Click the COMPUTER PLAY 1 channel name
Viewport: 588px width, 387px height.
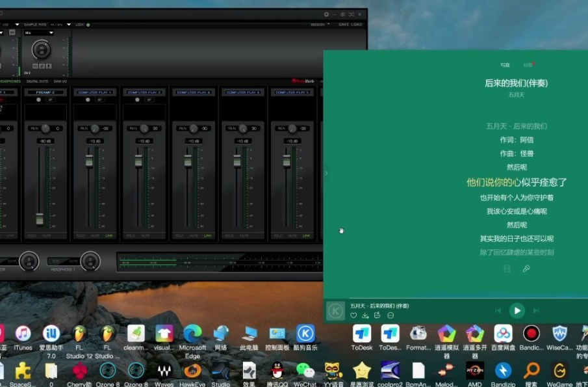[95, 92]
